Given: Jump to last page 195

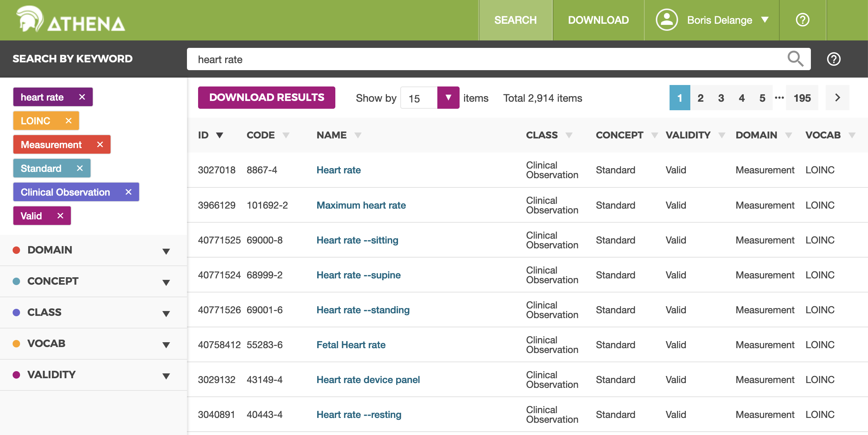Looking at the screenshot, I should pos(802,98).
